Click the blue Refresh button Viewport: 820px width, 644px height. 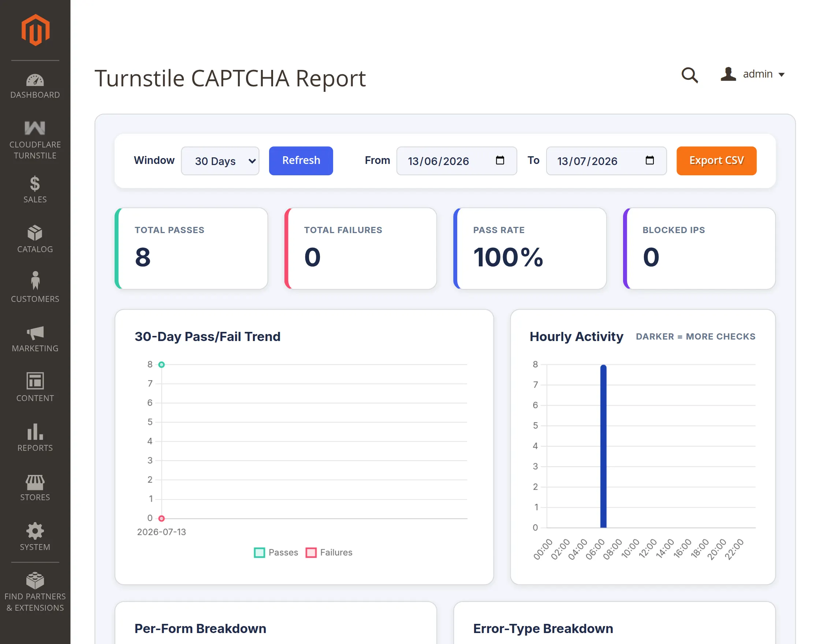pos(301,161)
